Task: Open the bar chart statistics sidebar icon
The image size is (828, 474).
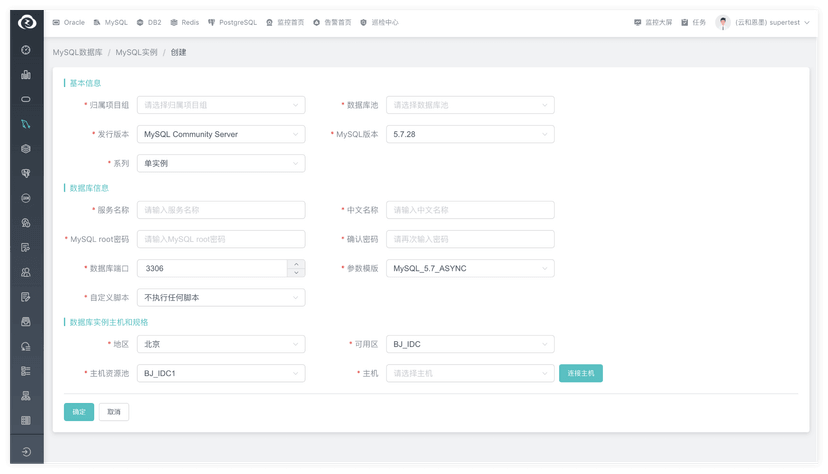Action: pos(26,74)
